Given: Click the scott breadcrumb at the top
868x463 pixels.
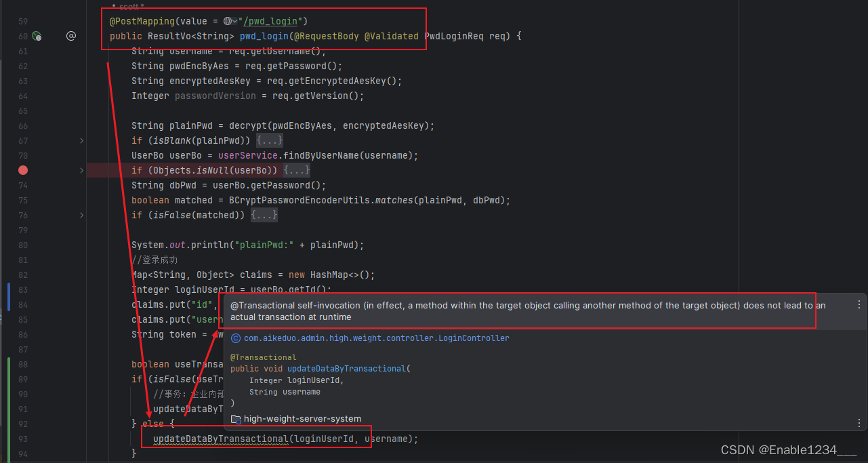Looking at the screenshot, I should [x=129, y=6].
